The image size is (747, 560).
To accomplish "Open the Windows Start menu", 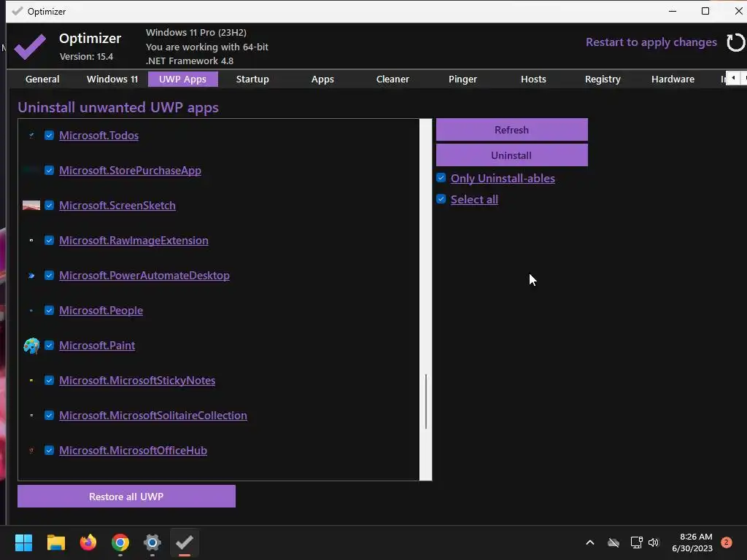I will coord(23,542).
